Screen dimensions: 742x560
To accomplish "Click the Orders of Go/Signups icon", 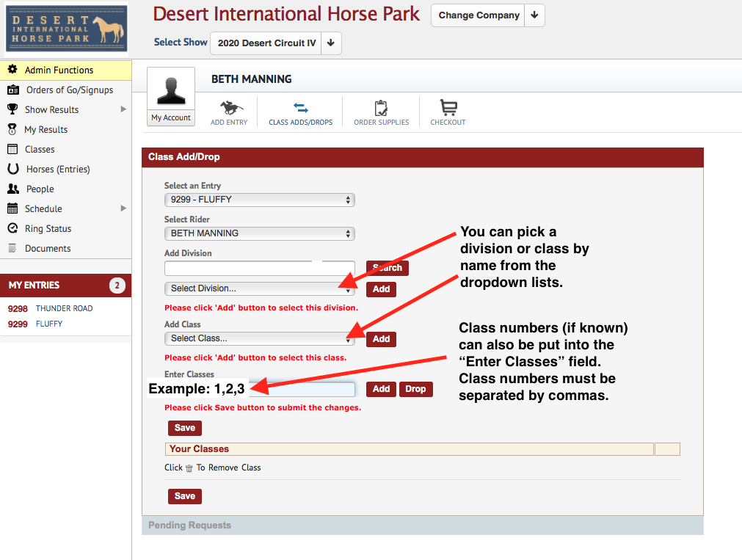I will pos(13,90).
